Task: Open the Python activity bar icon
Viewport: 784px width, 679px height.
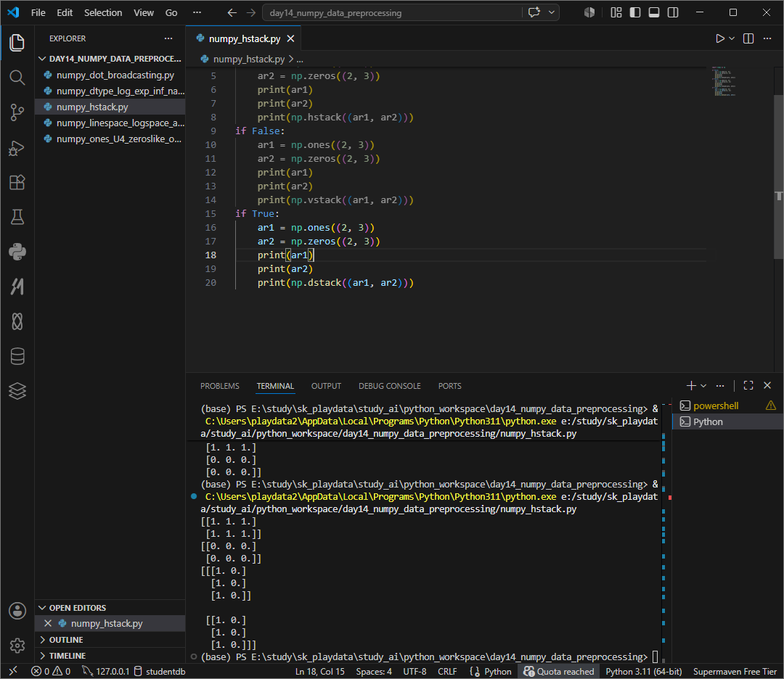Action: 17,252
